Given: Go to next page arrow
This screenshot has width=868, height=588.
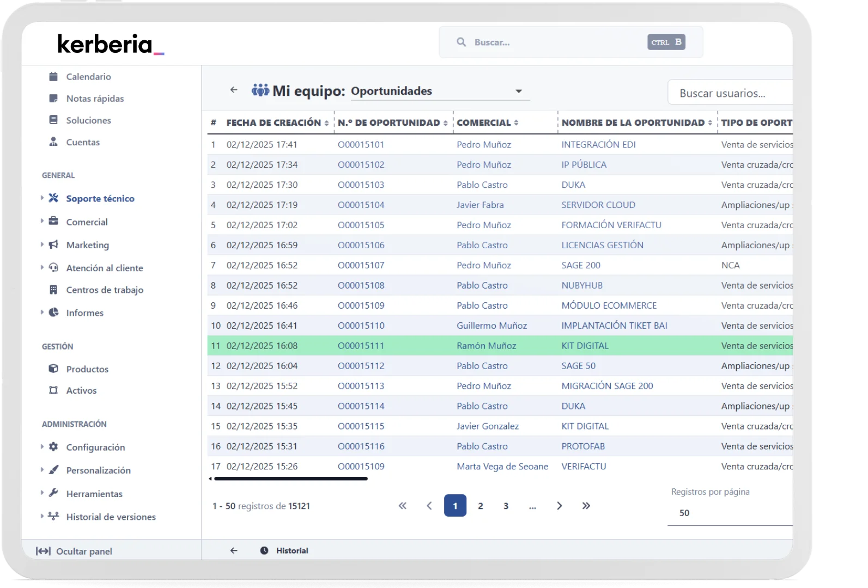Looking at the screenshot, I should (560, 506).
